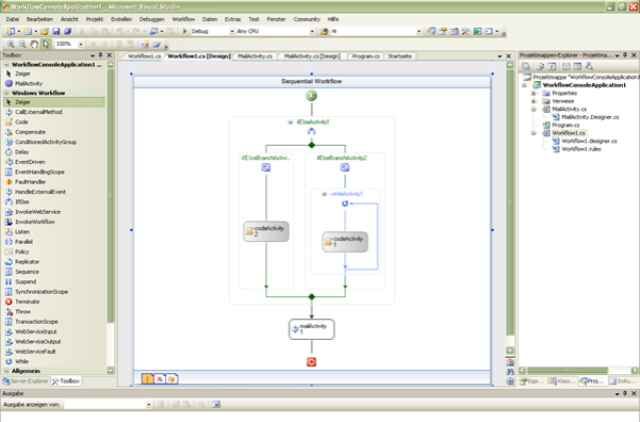The width and height of the screenshot is (640, 422).
Task: Select the Replicator activity in the Toolbox
Action: click(27, 262)
